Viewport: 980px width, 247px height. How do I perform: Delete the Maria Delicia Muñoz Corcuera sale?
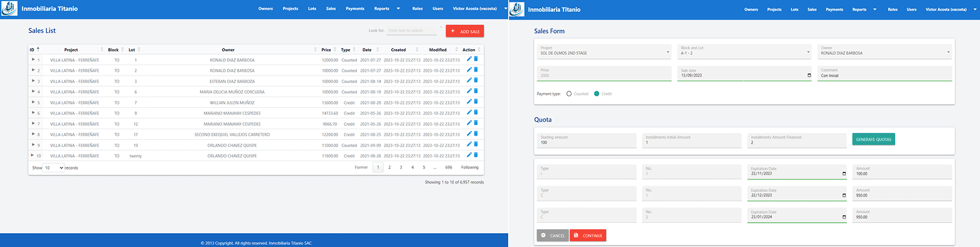click(476, 91)
